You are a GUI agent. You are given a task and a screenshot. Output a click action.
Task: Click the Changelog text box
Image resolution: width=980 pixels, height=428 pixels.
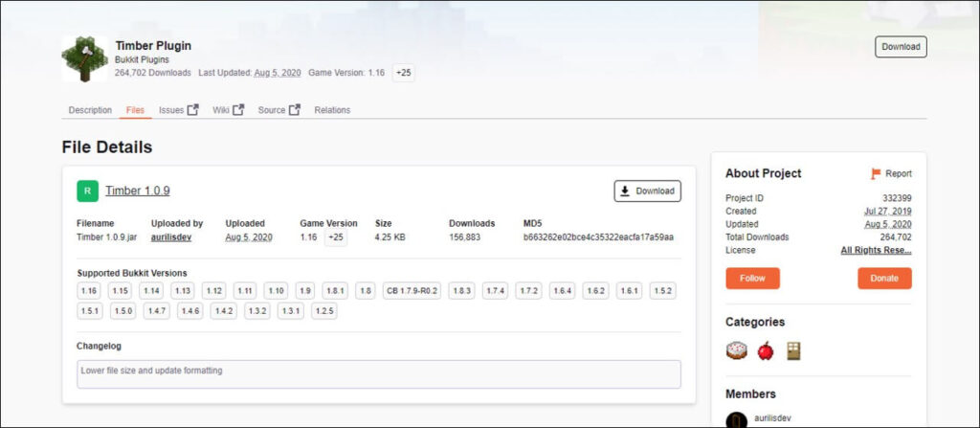[x=379, y=374]
